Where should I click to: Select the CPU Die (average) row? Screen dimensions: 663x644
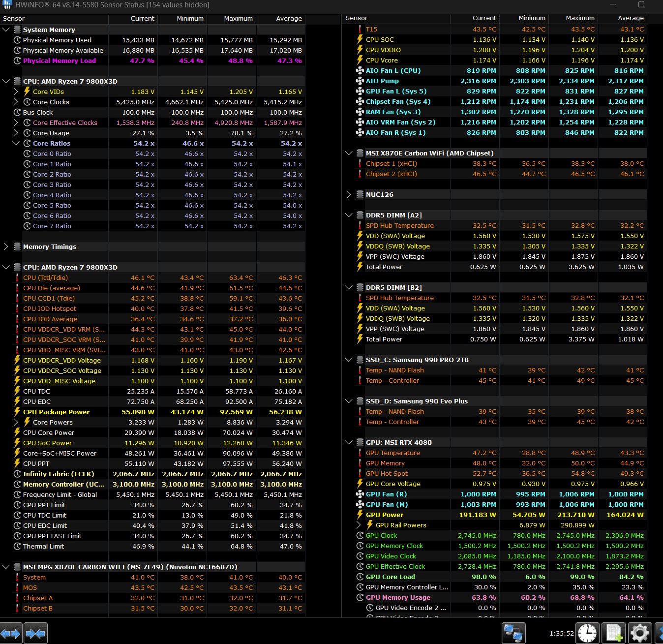(152, 288)
